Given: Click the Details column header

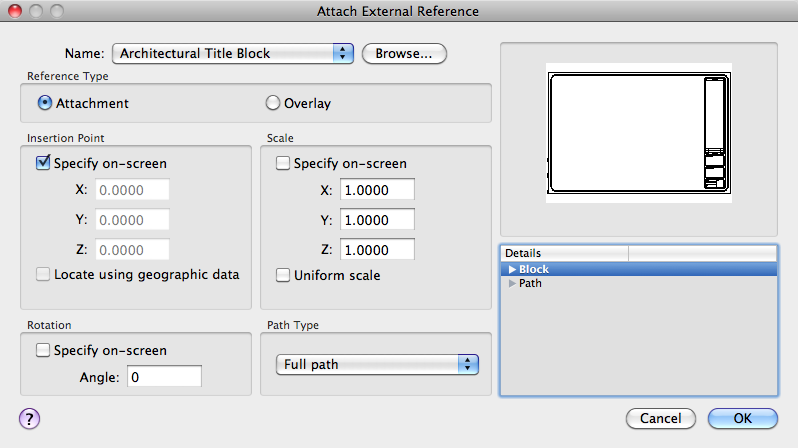Looking at the screenshot, I should click(564, 253).
